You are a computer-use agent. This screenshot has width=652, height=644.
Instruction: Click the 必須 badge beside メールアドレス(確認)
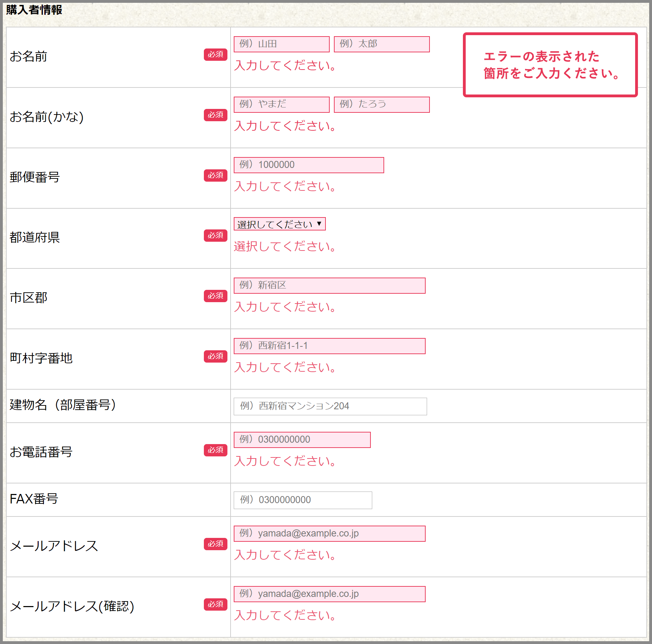[215, 605]
